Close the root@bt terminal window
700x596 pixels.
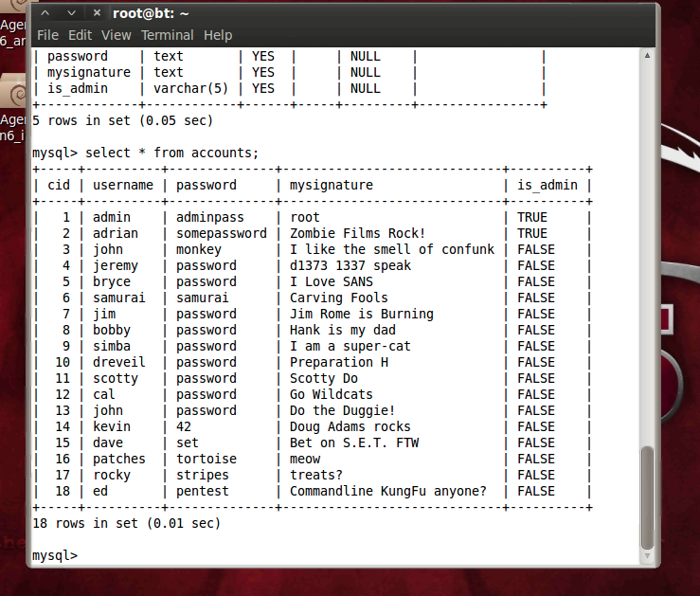tap(95, 13)
